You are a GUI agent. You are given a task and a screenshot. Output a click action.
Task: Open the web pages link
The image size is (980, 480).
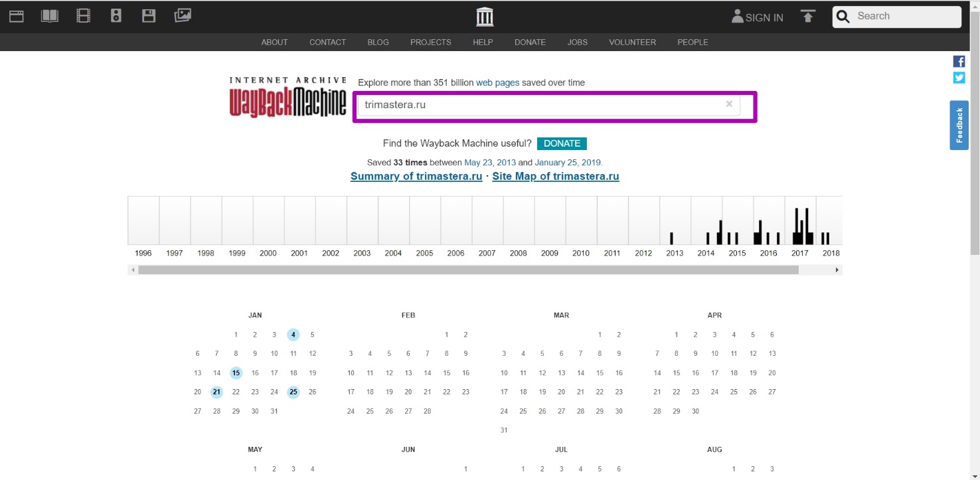tap(497, 83)
